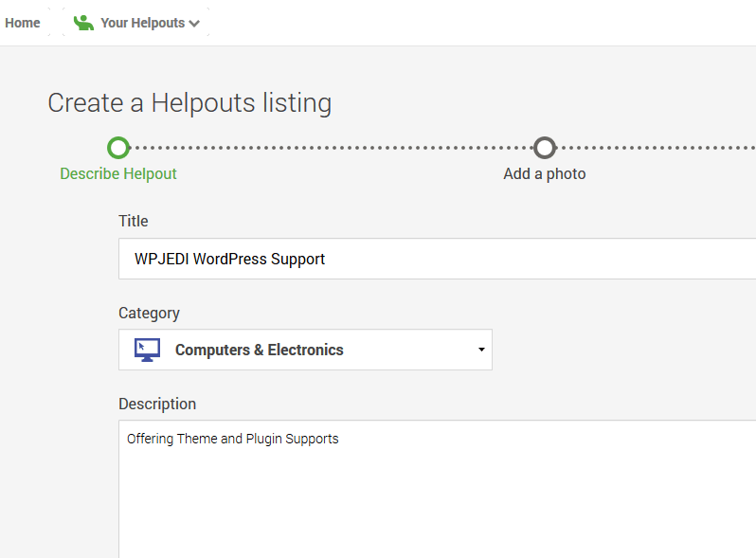Click dotted progress line after Add a photo
The image size is (756, 558).
tap(657, 148)
